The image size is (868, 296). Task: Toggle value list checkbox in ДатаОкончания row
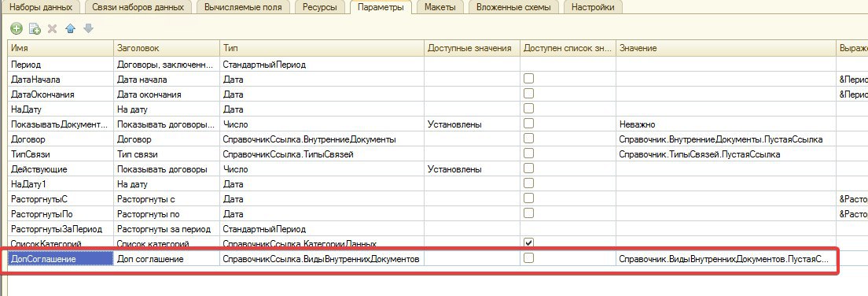click(x=528, y=94)
